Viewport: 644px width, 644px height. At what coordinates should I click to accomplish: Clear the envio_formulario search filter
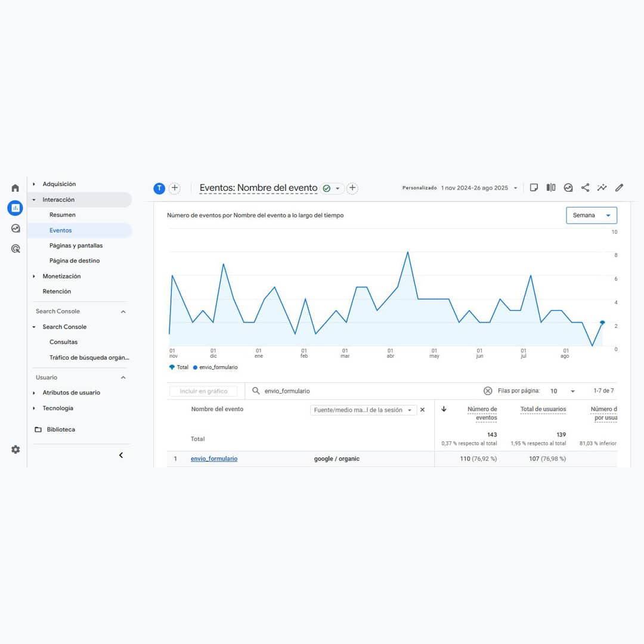tap(488, 391)
